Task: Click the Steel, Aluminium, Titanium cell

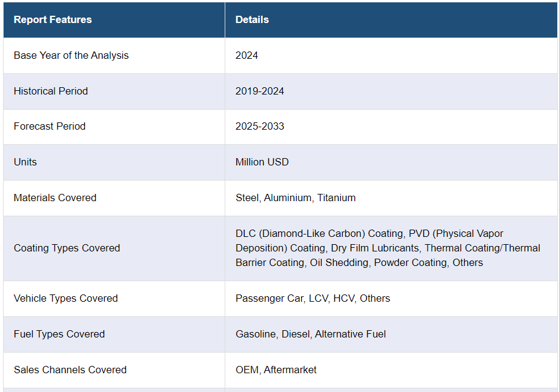Action: tap(296, 198)
